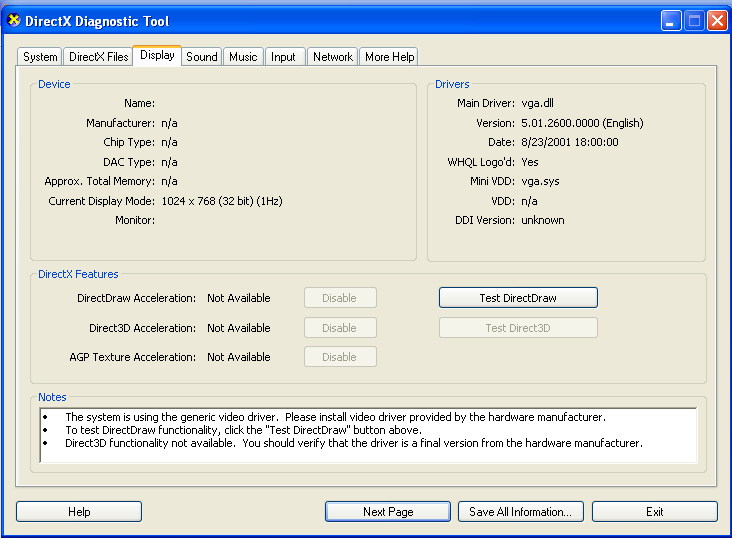Viewport: 732px width, 539px height.
Task: Close the DirectX Diagnostic Tool window
Action: pos(717,21)
